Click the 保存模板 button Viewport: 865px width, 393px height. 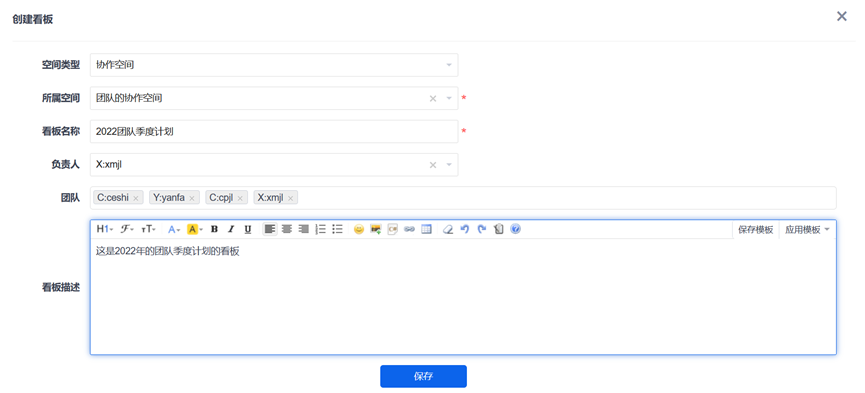click(x=755, y=230)
